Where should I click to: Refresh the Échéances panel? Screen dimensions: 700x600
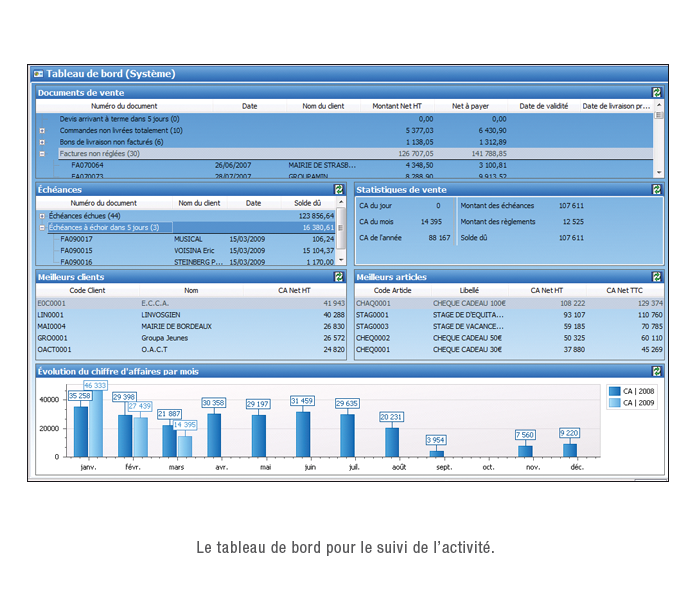click(x=339, y=189)
